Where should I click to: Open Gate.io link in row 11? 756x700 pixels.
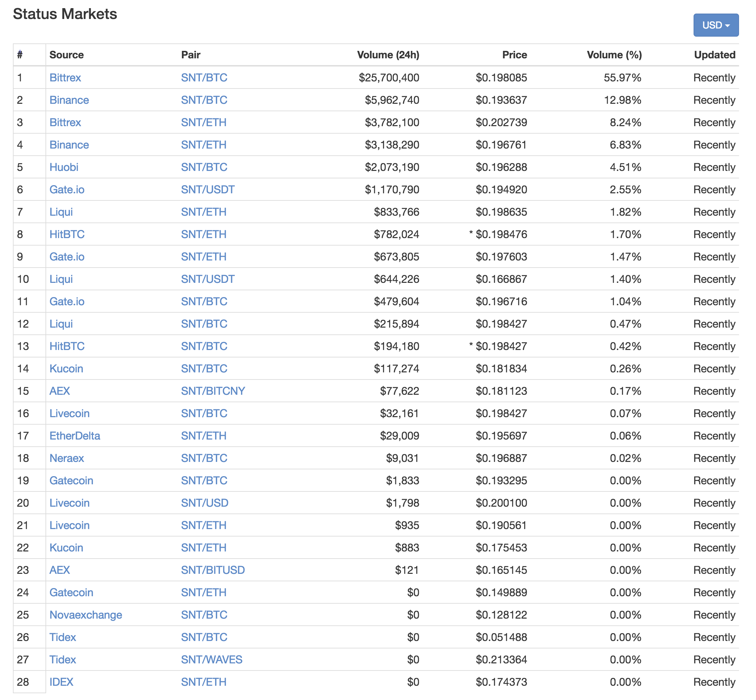tap(67, 302)
